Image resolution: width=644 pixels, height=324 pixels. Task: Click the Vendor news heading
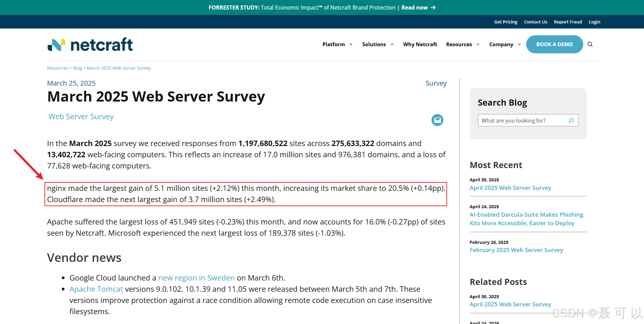point(84,258)
